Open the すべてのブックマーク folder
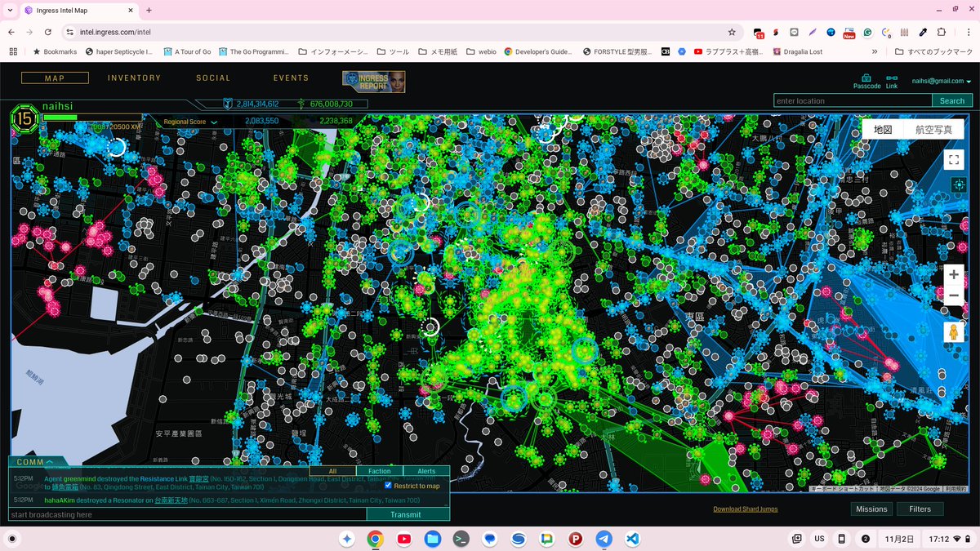980x551 pixels. coord(933,51)
